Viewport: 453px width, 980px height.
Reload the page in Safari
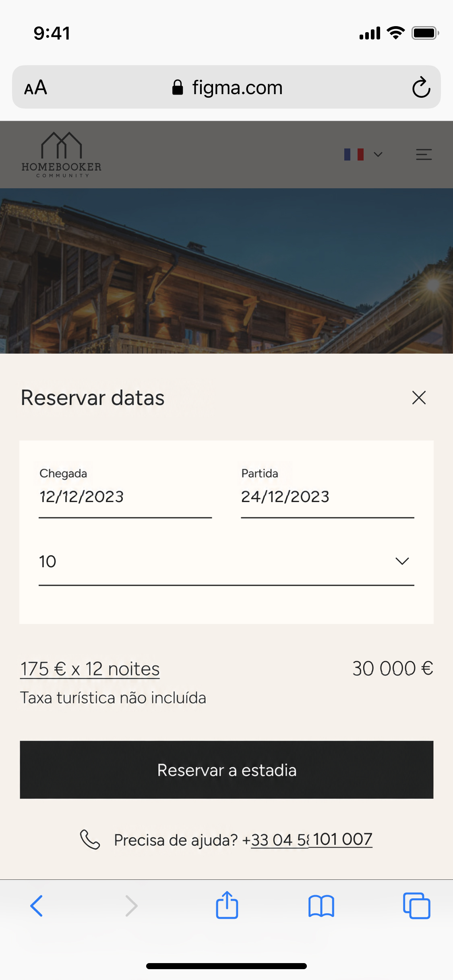click(421, 87)
